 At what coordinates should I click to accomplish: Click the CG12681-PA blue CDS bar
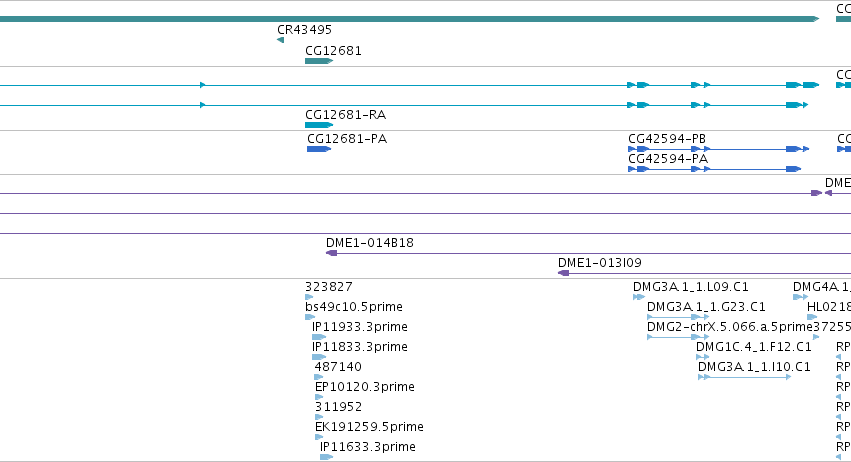(319, 149)
